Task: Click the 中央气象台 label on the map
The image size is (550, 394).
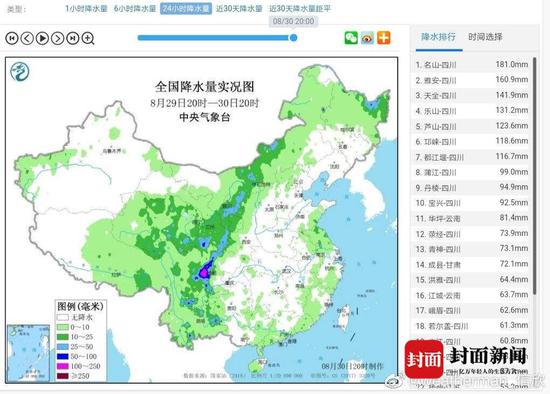Action: click(204, 117)
